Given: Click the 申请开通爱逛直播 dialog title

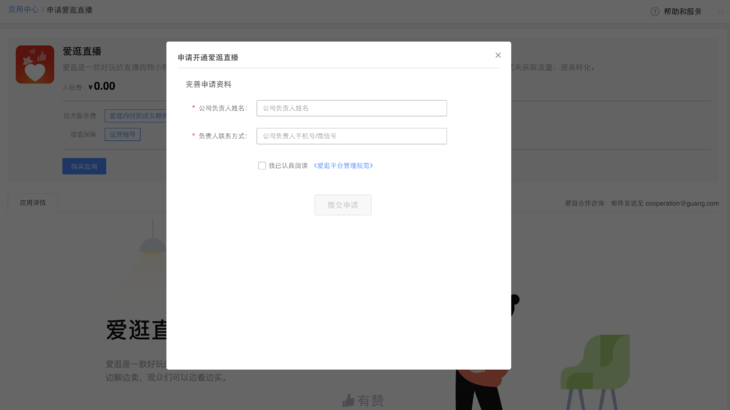Looking at the screenshot, I should pyautogui.click(x=208, y=57).
